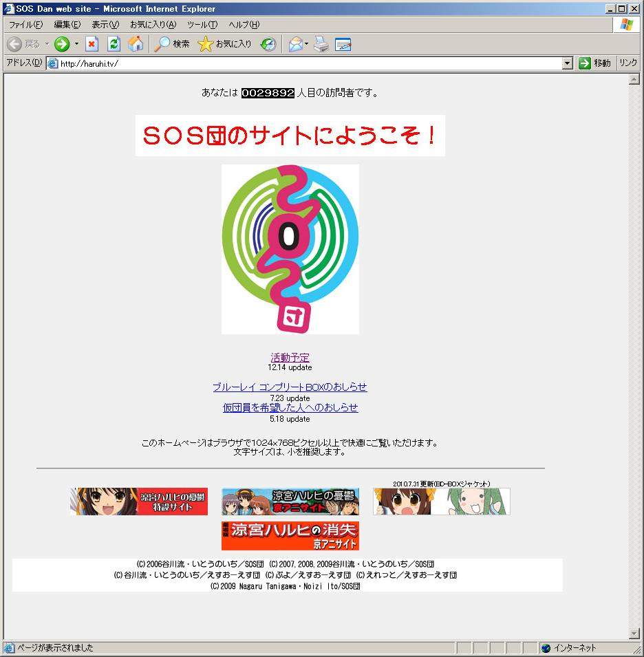This screenshot has width=644, height=657.
Task: Click the Print printer icon
Action: (x=321, y=44)
